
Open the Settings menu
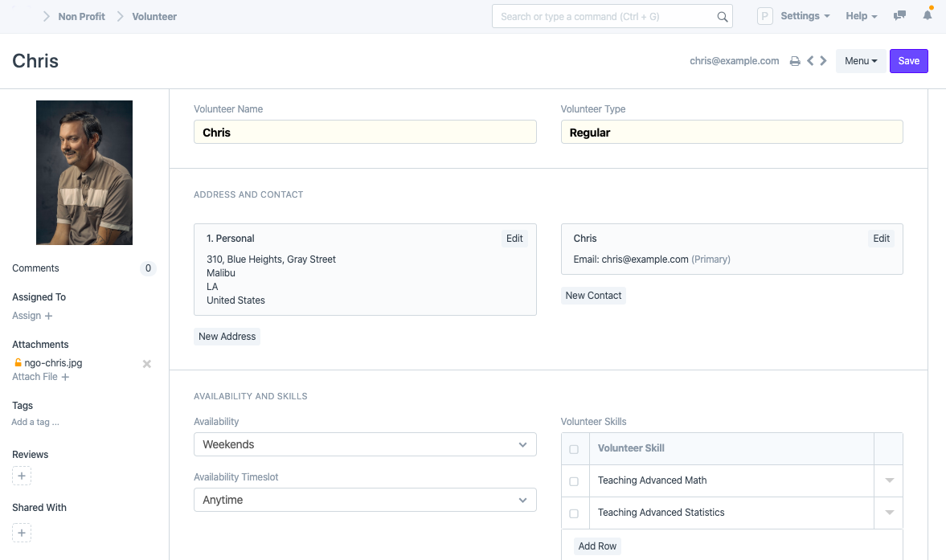pyautogui.click(x=805, y=16)
